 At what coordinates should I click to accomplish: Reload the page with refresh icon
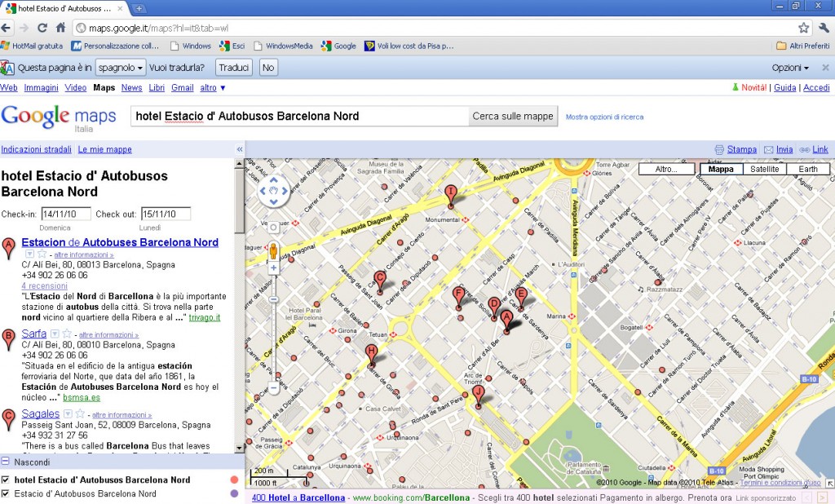(x=42, y=28)
